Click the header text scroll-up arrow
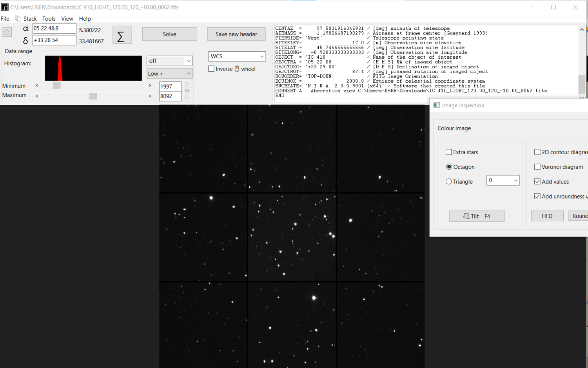 (582, 29)
